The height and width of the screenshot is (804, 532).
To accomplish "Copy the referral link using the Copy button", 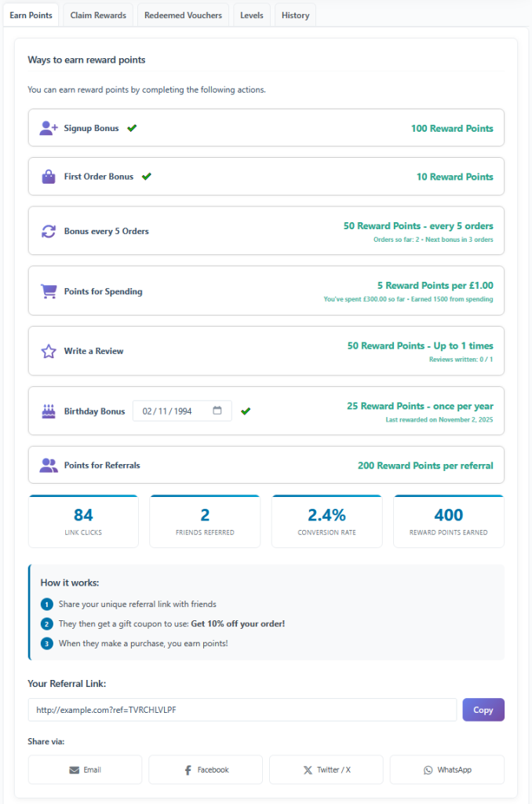I will coord(483,709).
